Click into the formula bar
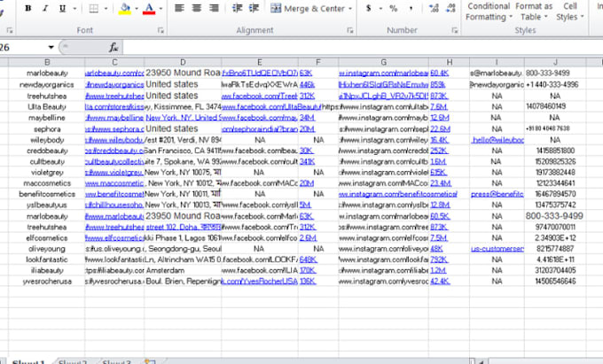Image resolution: width=603 pixels, height=364 pixels. click(362, 47)
